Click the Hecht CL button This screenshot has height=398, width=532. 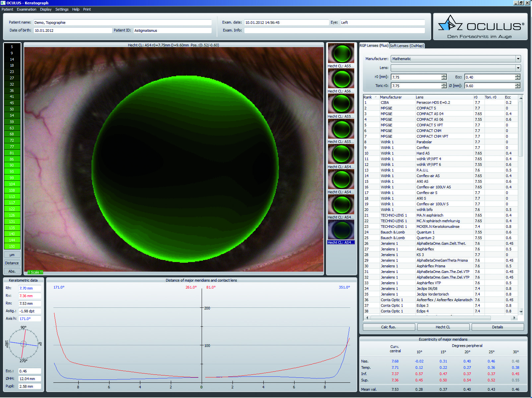tap(443, 327)
